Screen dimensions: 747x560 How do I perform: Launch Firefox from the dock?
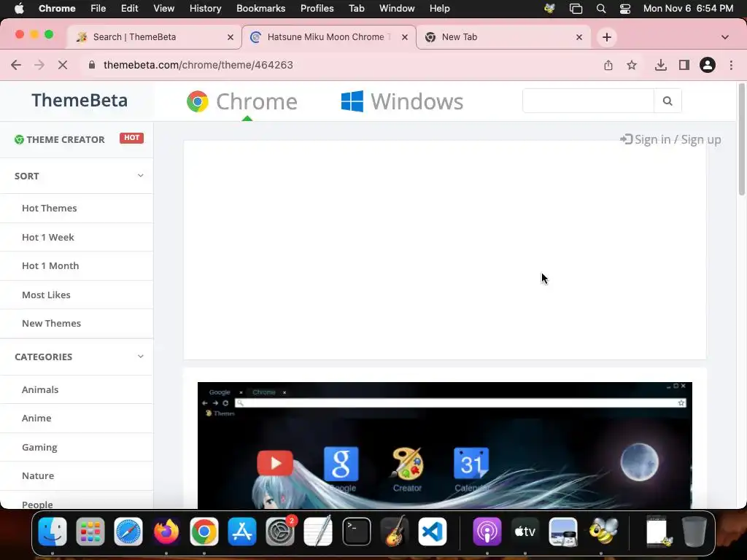point(166,532)
